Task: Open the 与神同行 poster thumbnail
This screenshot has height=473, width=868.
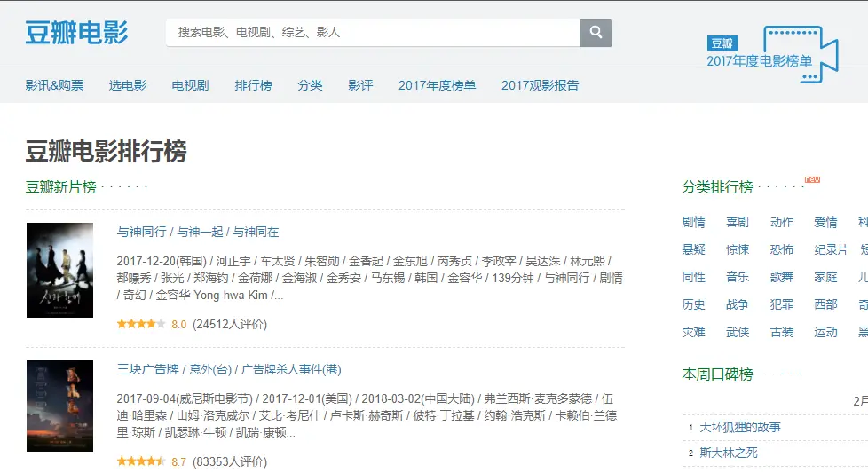Action: (59, 270)
